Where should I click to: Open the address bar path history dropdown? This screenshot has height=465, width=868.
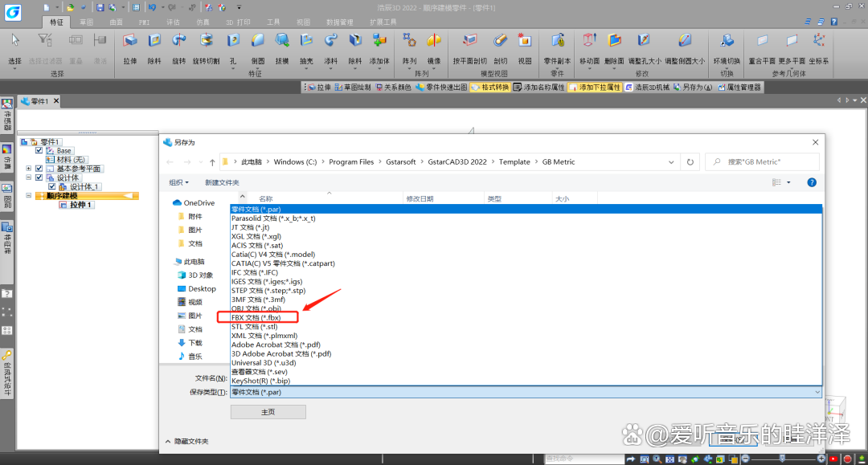[671, 162]
